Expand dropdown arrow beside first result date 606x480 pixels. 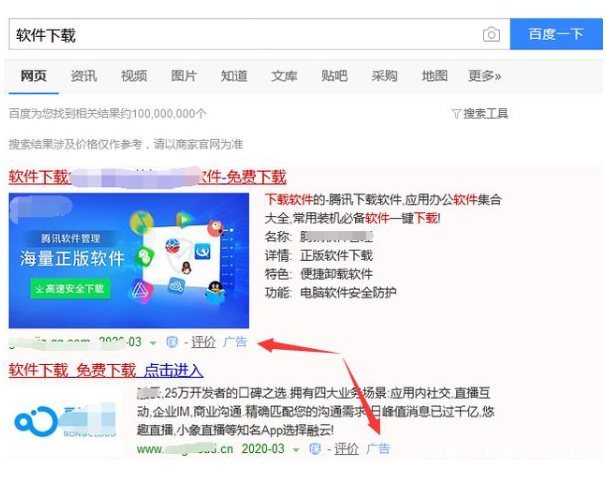coord(153,343)
